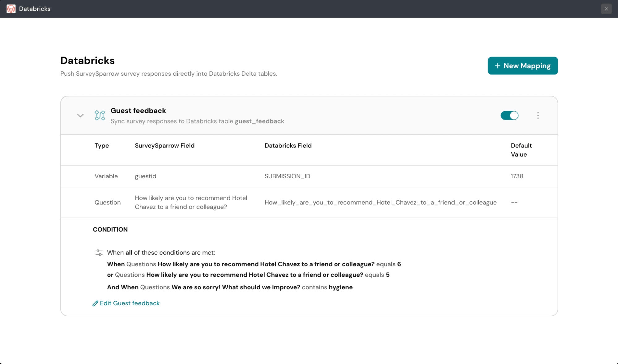Image resolution: width=618 pixels, height=364 pixels.
Task: Click the Default Value column header
Action: coord(521,150)
